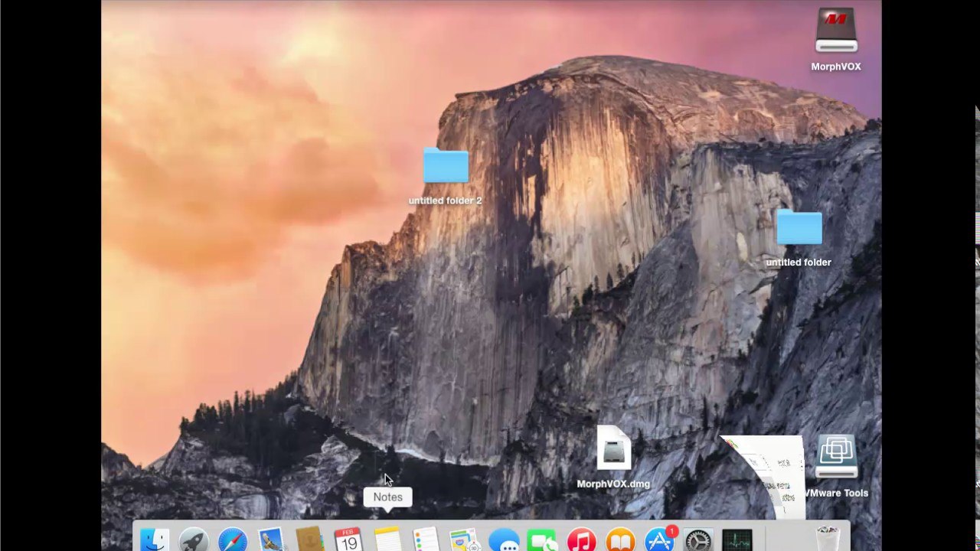The width and height of the screenshot is (980, 551).
Task: Select the MorphVOX mounted drive icon
Action: [836, 31]
